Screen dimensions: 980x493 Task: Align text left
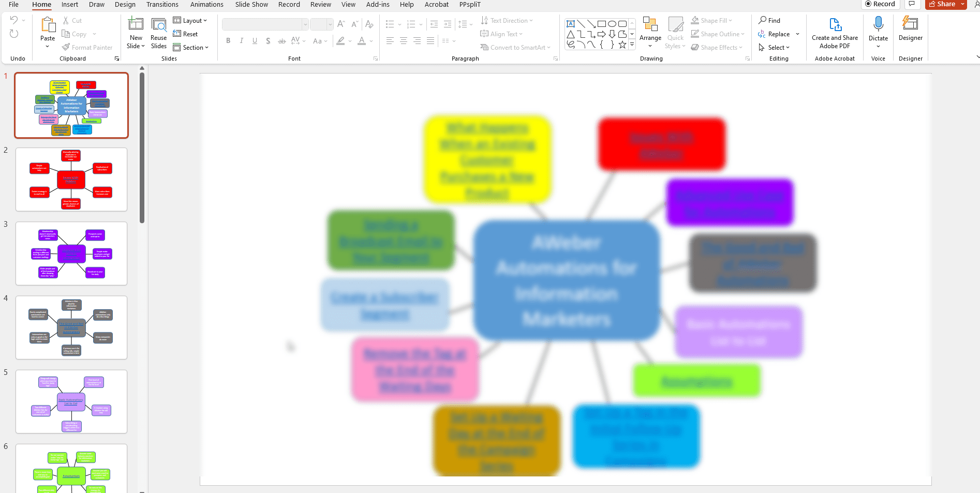[390, 41]
